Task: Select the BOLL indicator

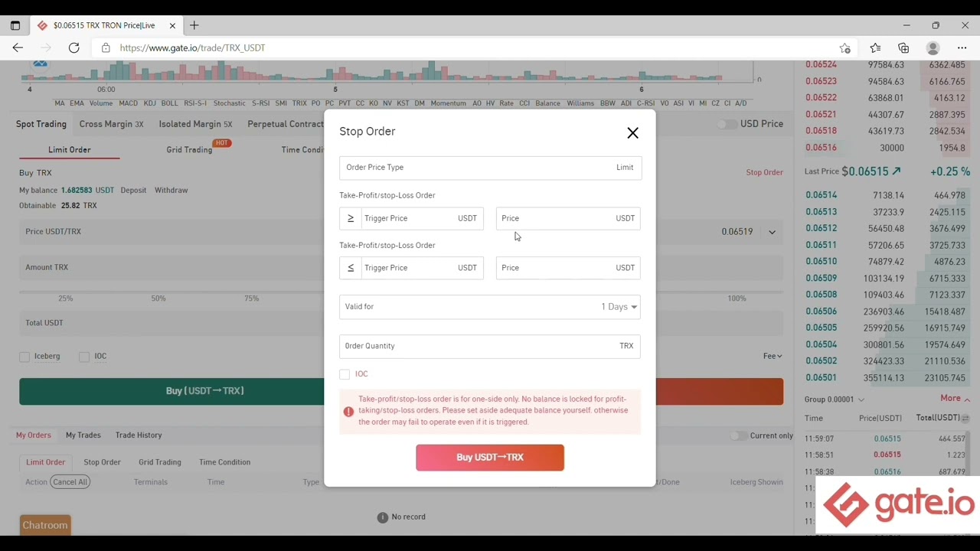Action: click(x=169, y=103)
